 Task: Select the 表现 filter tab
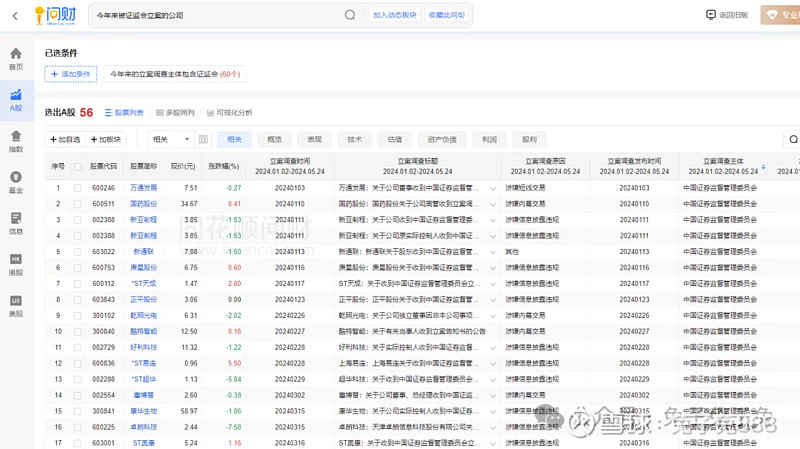[x=315, y=139]
